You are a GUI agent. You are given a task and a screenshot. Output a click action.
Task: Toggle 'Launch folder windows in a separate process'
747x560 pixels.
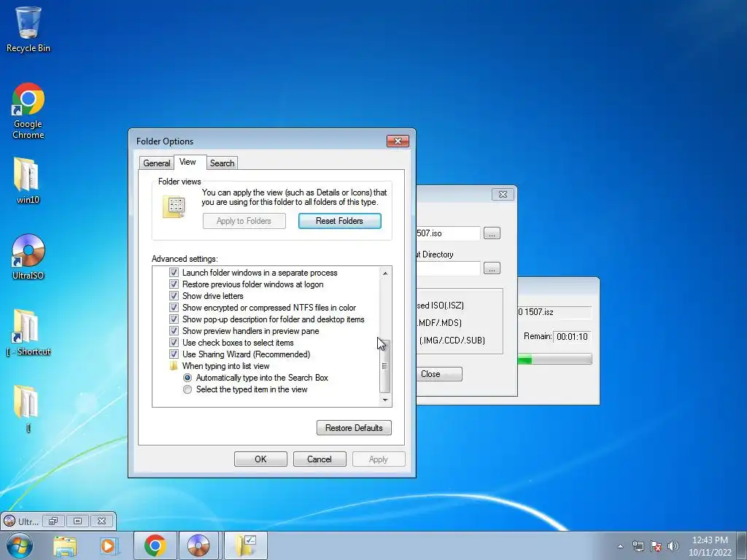[174, 273]
